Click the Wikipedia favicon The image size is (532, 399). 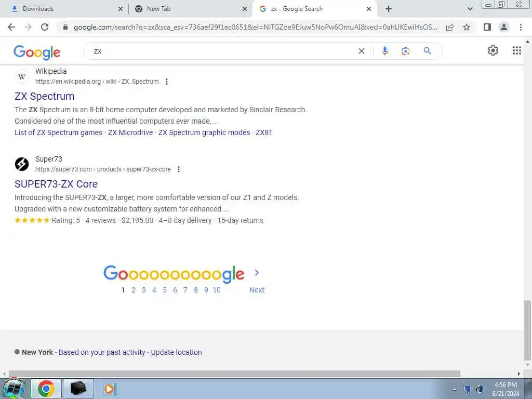[22, 77]
